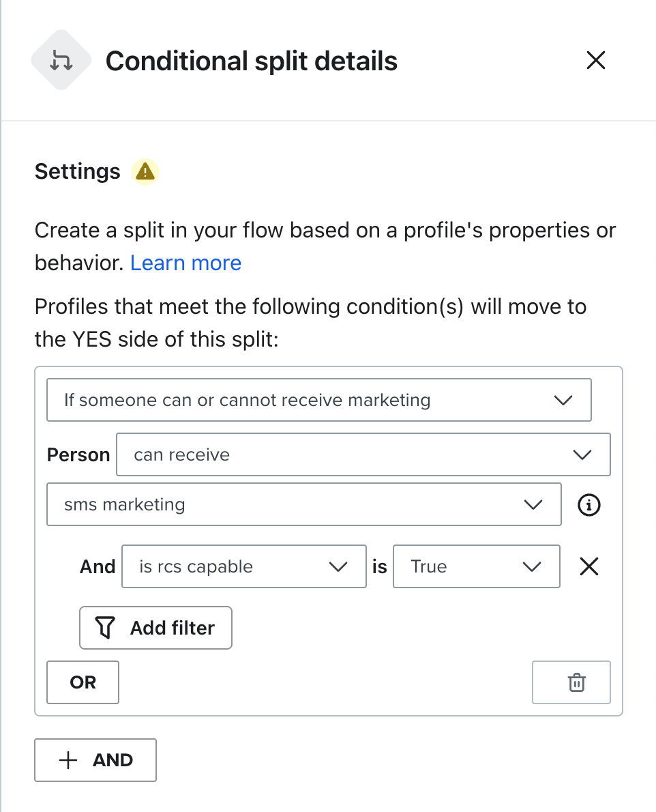The width and height of the screenshot is (656, 812).
Task: Remove the rcs capable filter with X
Action: point(588,566)
